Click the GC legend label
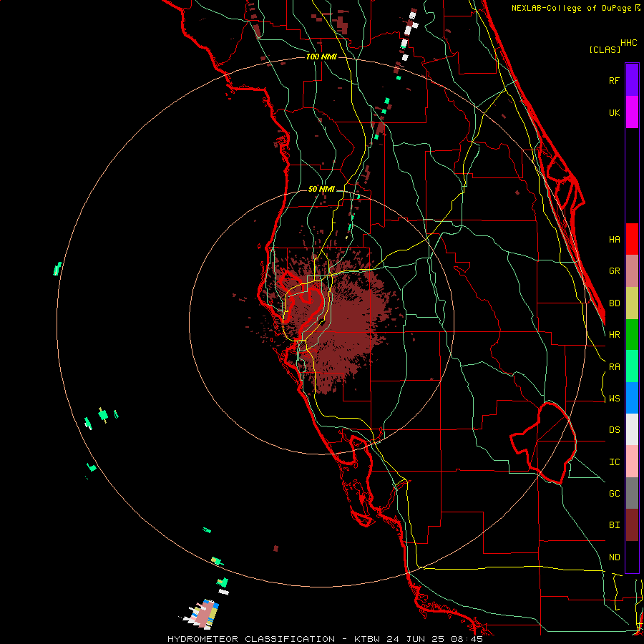The width and height of the screenshot is (644, 644). 614,494
